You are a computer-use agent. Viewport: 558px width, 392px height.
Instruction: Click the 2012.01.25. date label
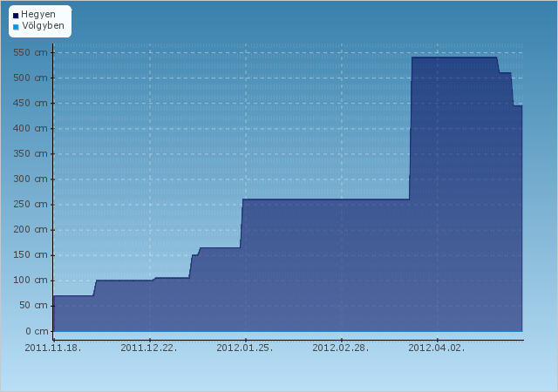pyautogui.click(x=245, y=348)
